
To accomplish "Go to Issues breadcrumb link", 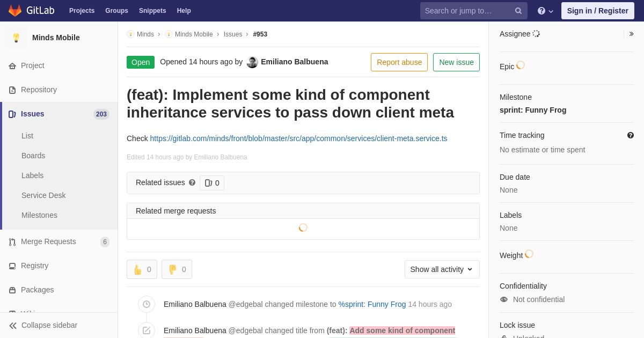I will tap(233, 34).
